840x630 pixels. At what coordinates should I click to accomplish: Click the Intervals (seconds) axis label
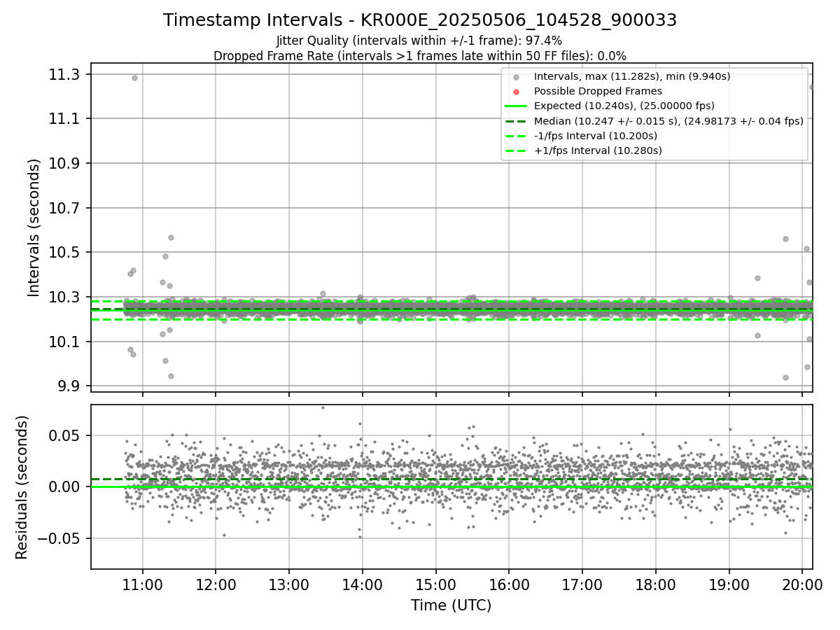pos(34,227)
